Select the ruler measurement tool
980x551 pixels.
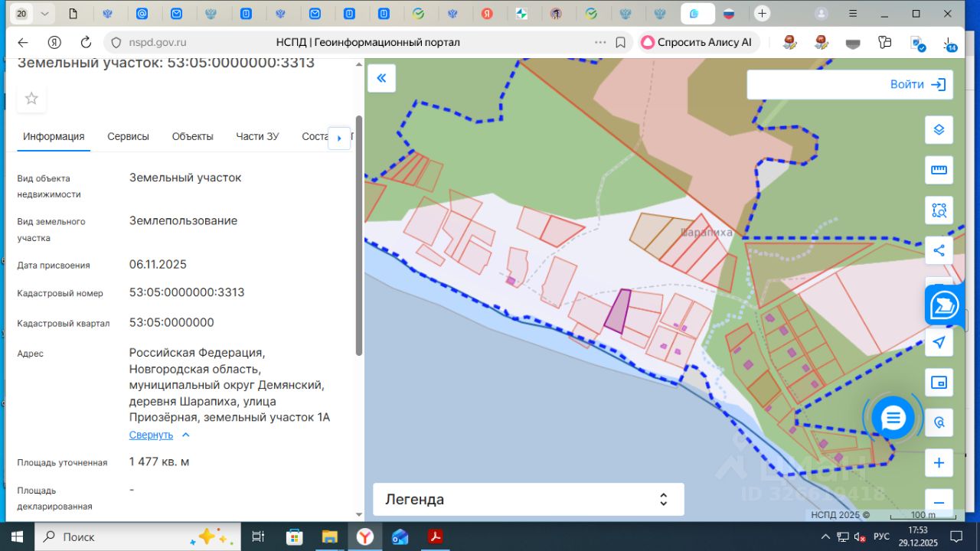(939, 170)
